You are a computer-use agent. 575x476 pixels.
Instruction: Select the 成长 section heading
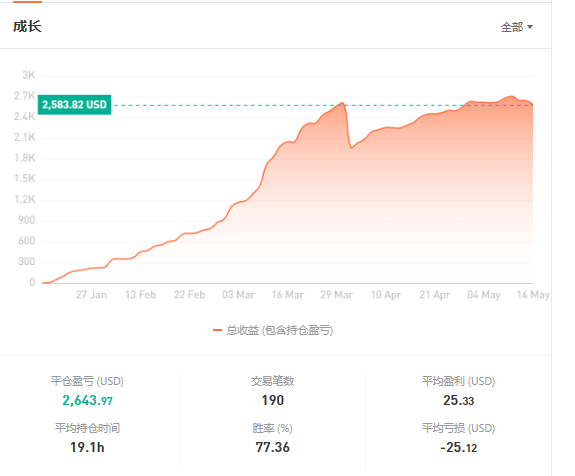pos(27,26)
